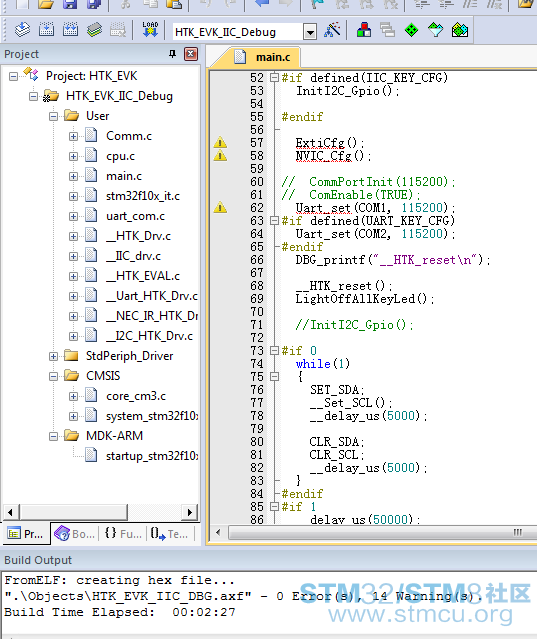This screenshot has height=639, width=537.
Task: Toggle the Project panel pin icon
Action: coord(172,54)
